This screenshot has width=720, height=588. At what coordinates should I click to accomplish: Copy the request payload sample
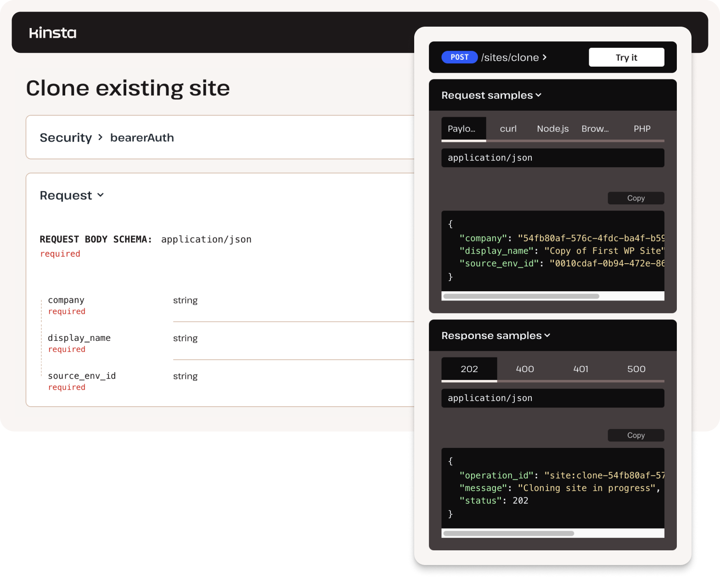pos(636,198)
